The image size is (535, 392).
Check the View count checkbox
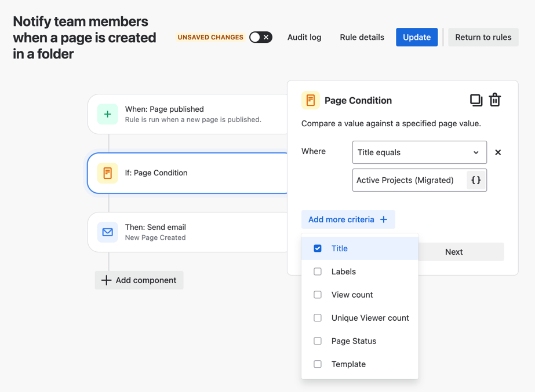click(x=317, y=295)
